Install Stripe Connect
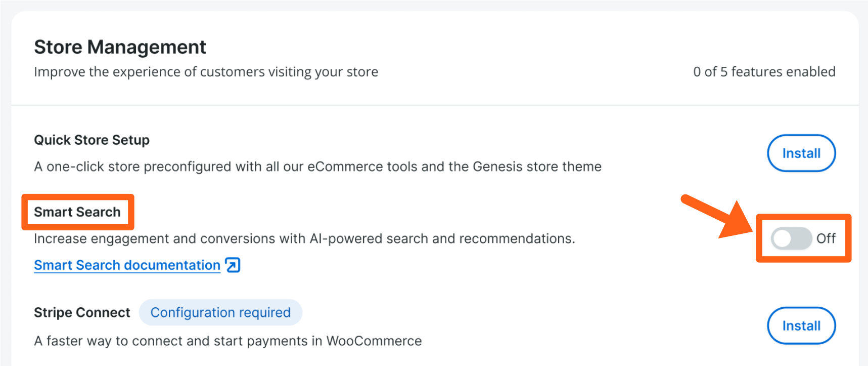This screenshot has width=868, height=366. click(x=801, y=326)
